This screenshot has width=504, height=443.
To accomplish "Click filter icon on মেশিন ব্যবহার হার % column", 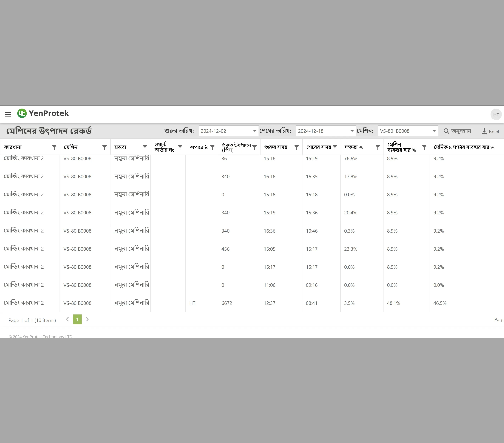I will [424, 147].
